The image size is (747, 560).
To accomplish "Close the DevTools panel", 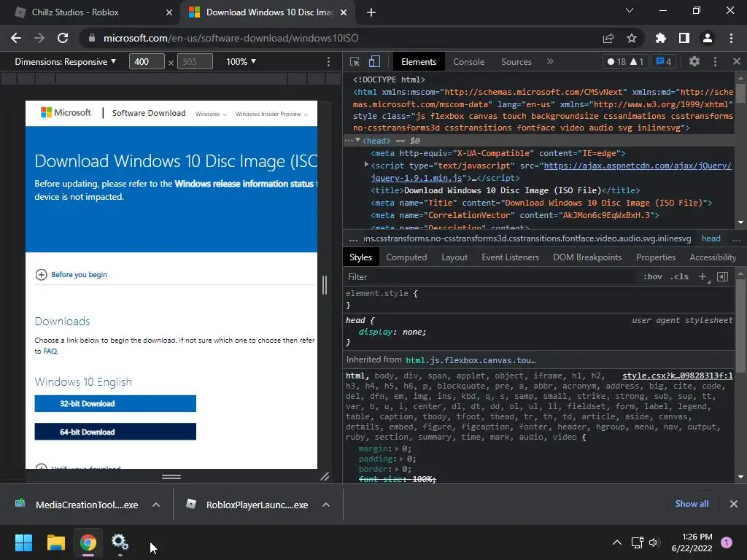I will tap(737, 61).
